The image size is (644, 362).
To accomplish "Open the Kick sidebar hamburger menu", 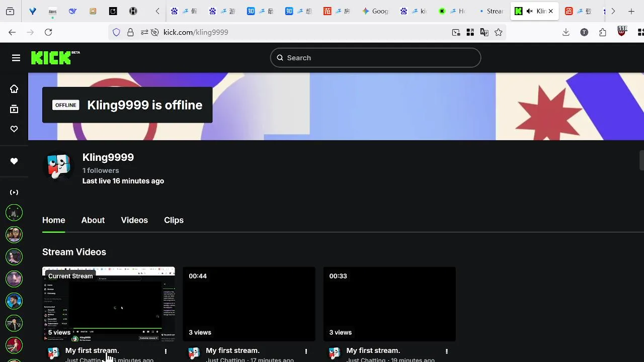I will point(16,58).
